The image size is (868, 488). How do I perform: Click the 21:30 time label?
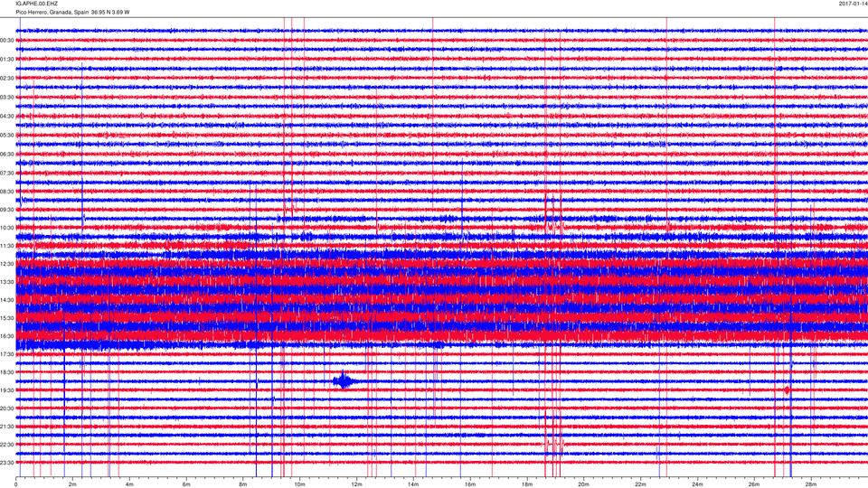(x=7, y=427)
